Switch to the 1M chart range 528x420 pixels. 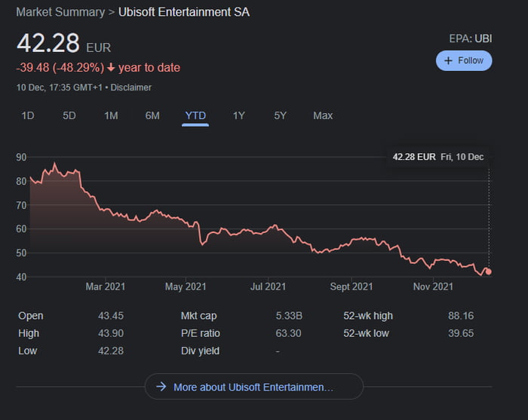(111, 115)
